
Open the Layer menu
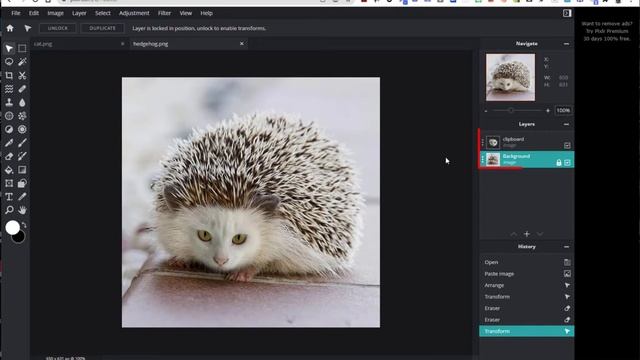point(79,13)
